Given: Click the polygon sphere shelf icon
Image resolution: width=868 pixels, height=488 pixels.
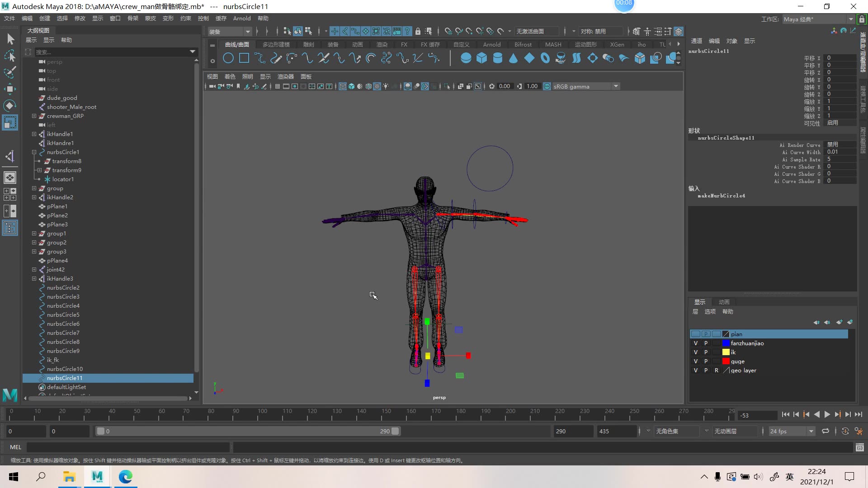Looking at the screenshot, I should pos(466,58).
